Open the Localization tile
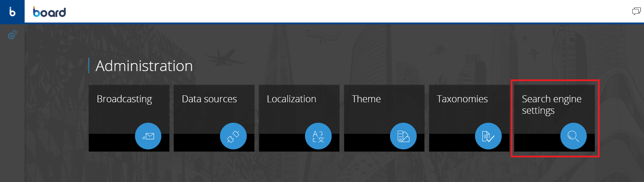Image resolution: width=644 pixels, height=182 pixels. (x=299, y=118)
